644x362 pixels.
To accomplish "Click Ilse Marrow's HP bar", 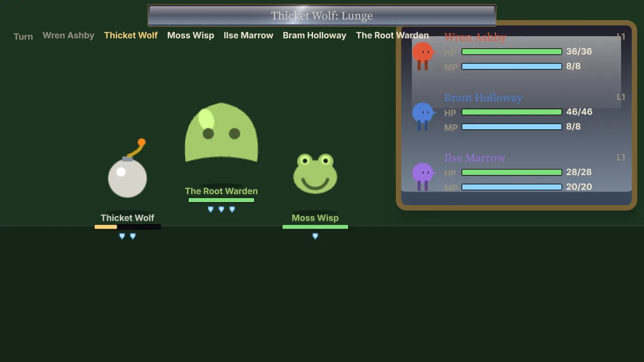I will click(x=512, y=172).
